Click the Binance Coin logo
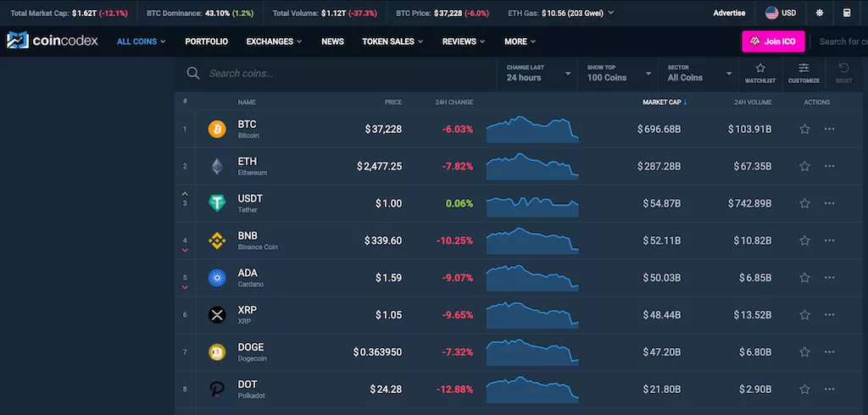The width and height of the screenshot is (868, 415). (x=217, y=241)
